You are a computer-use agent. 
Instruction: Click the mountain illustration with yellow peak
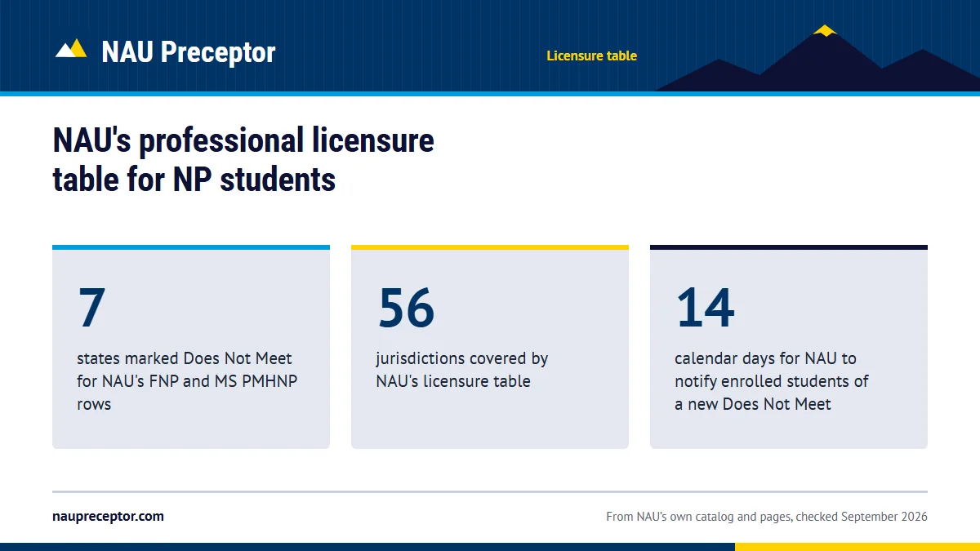point(817,58)
